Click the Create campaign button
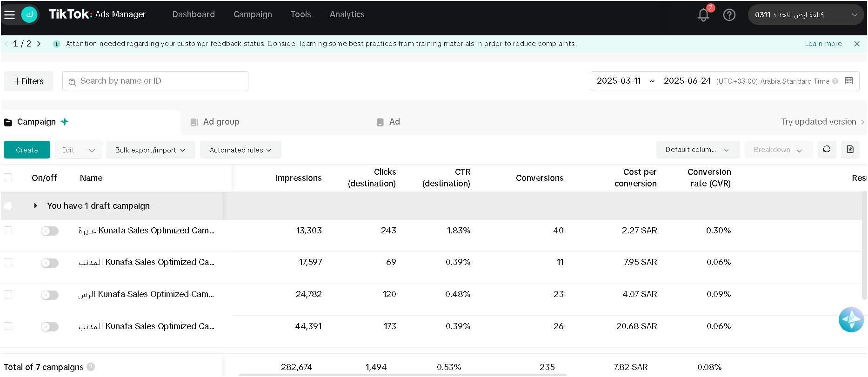The height and width of the screenshot is (377, 868). [x=27, y=150]
